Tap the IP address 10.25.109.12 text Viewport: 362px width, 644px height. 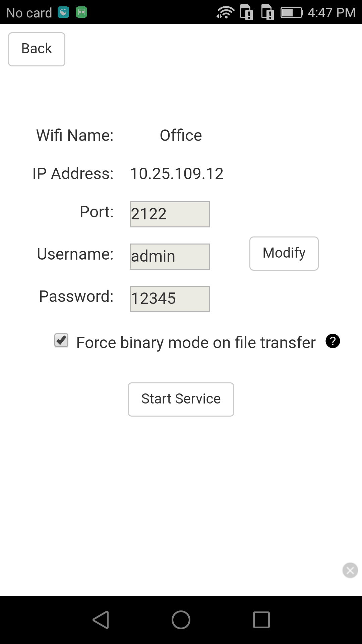[177, 174]
